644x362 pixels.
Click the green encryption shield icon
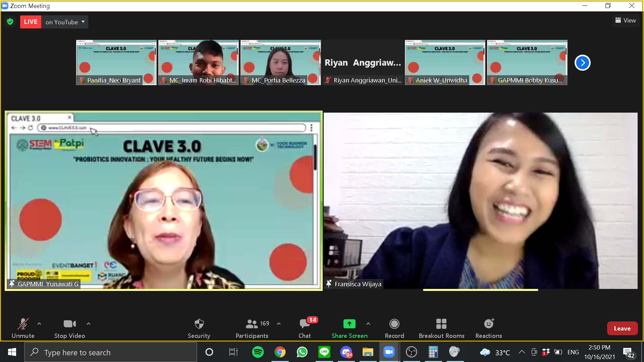click(10, 22)
